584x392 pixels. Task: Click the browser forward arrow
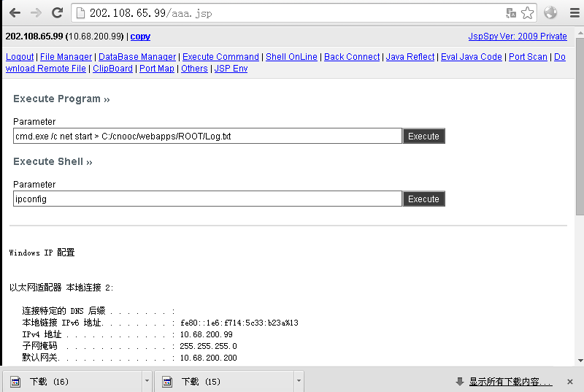click(x=36, y=13)
